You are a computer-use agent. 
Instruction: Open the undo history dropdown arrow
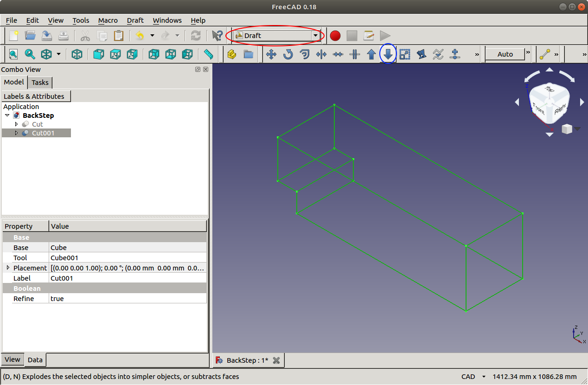[x=152, y=36]
